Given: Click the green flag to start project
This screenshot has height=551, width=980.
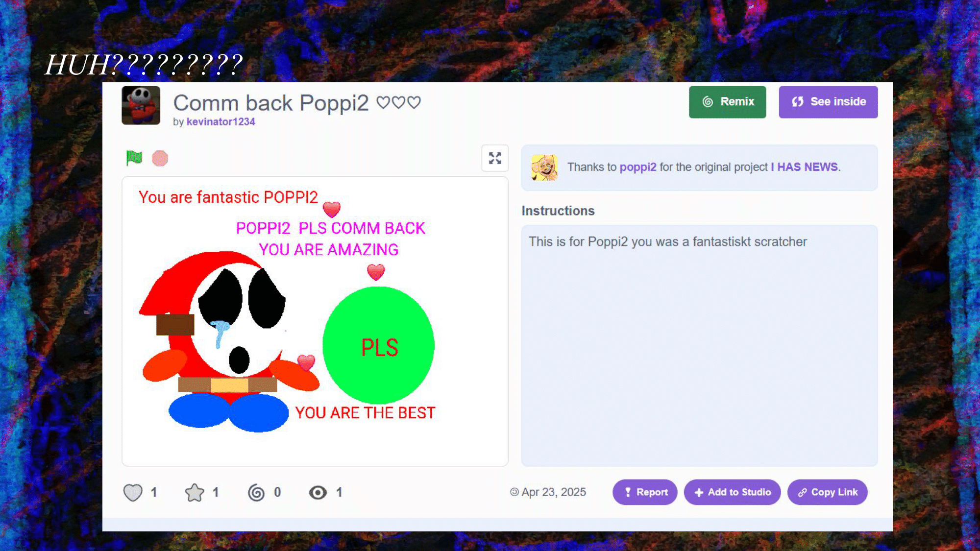Looking at the screenshot, I should [134, 158].
